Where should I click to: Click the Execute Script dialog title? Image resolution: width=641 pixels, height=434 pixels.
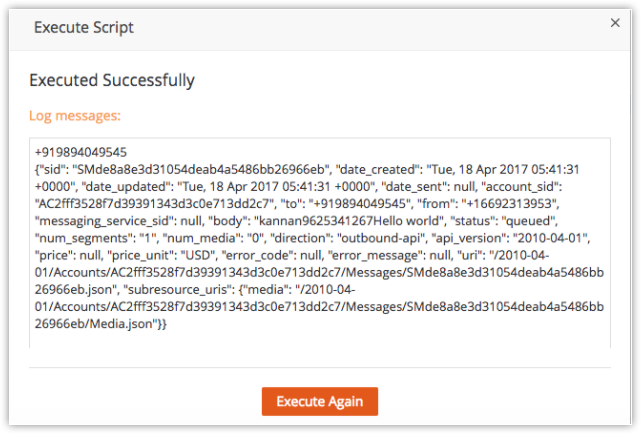(84, 27)
